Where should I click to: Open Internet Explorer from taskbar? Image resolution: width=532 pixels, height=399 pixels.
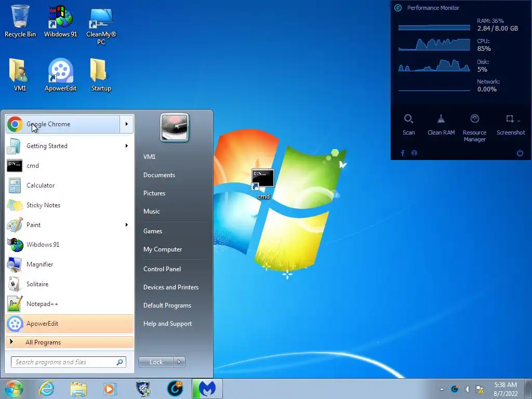[x=46, y=389]
